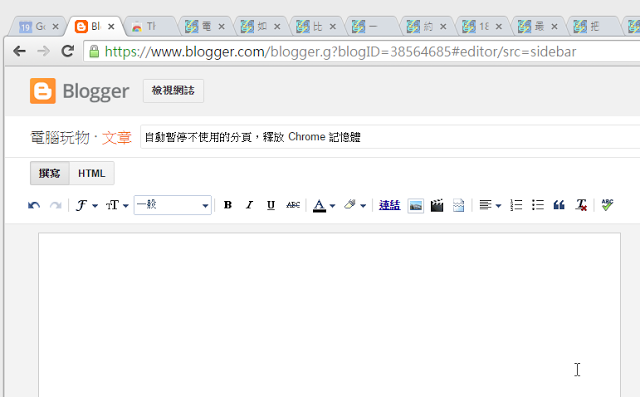Open the text alignment dropdown
Viewport: 640px width, 397px height.
pyautogui.click(x=490, y=205)
